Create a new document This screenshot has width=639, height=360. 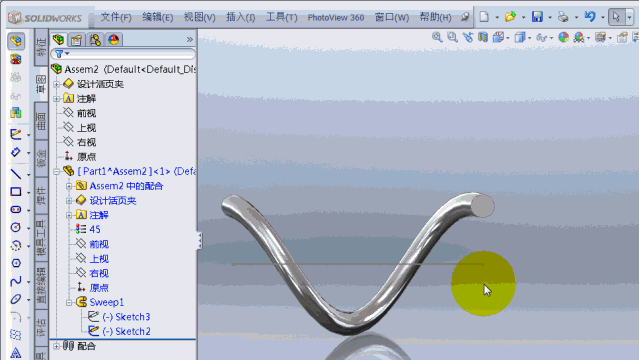484,17
